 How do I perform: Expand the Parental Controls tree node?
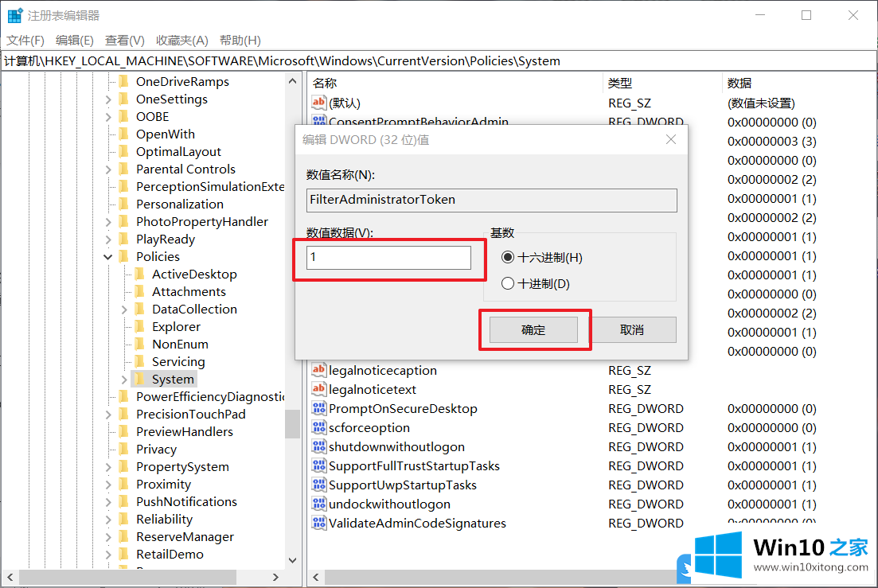click(108, 169)
